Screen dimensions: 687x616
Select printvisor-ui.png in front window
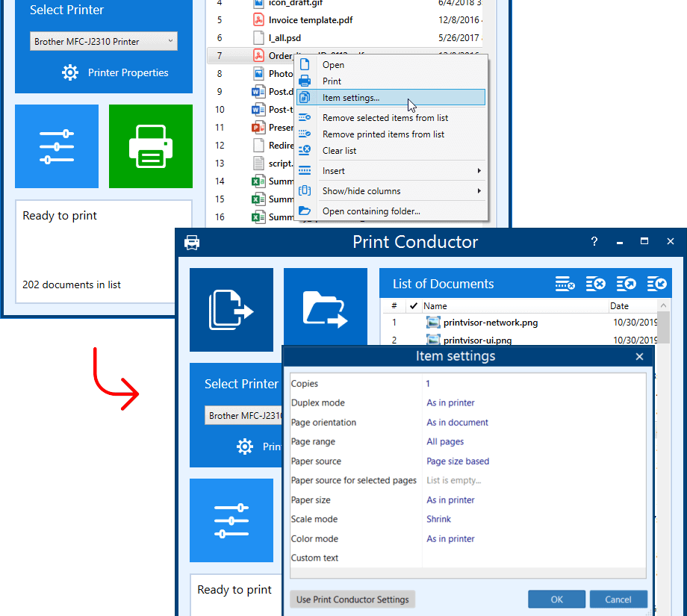tap(520, 339)
